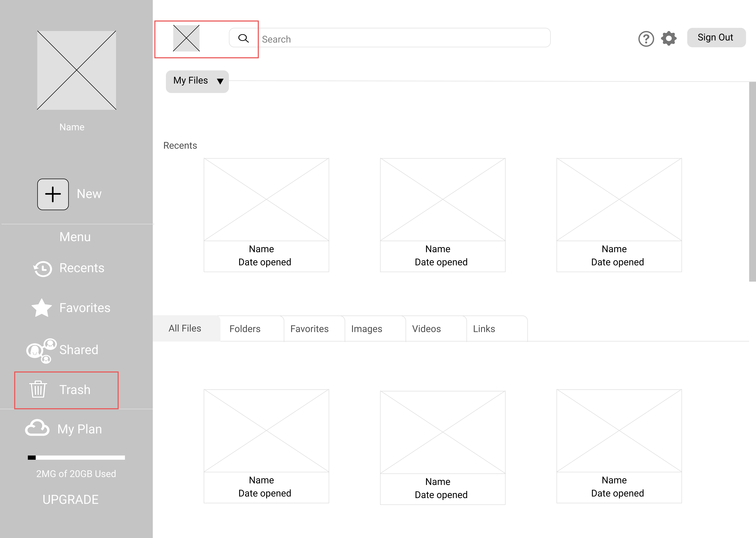Viewport: 756px width, 538px height.
Task: Open settings with the gear icon
Action: coord(669,38)
